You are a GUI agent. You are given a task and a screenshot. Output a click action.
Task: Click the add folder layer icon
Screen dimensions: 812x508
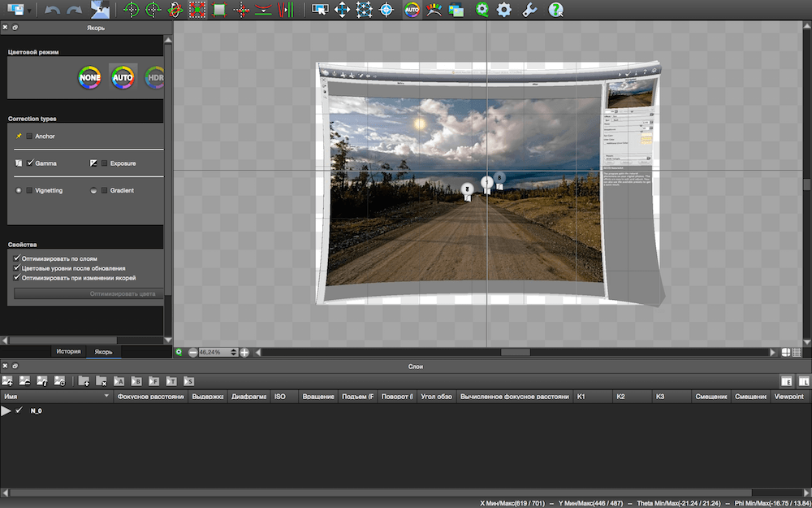coord(84,380)
